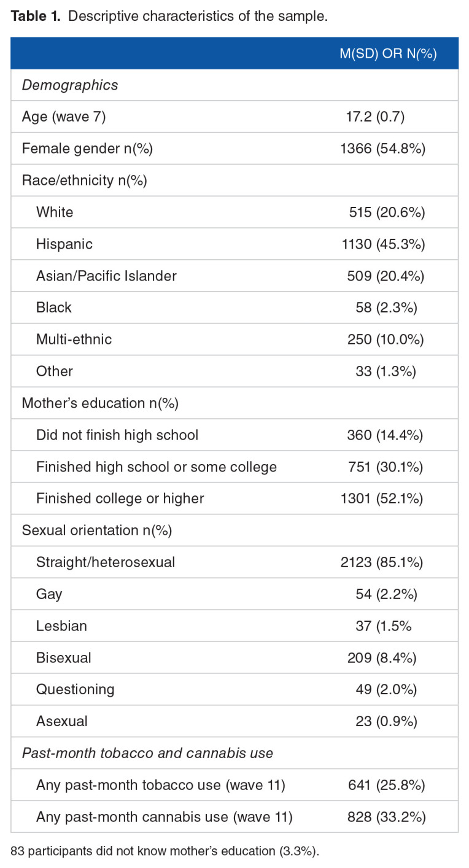Select the Straight/heterosexual row label

pyautogui.click(x=106, y=562)
